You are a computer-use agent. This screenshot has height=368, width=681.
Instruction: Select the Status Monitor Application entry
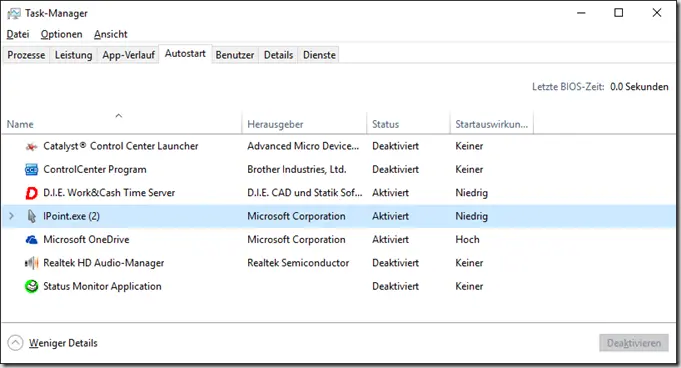click(x=102, y=286)
